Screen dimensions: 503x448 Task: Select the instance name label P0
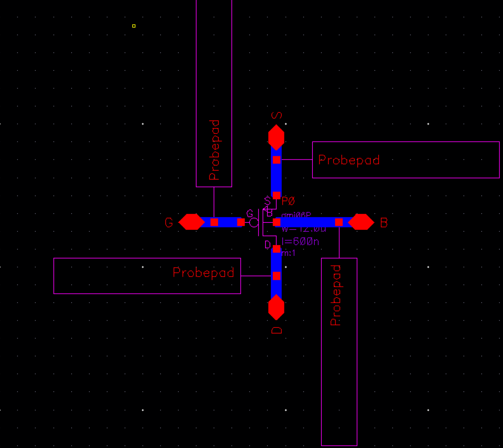pyautogui.click(x=287, y=201)
